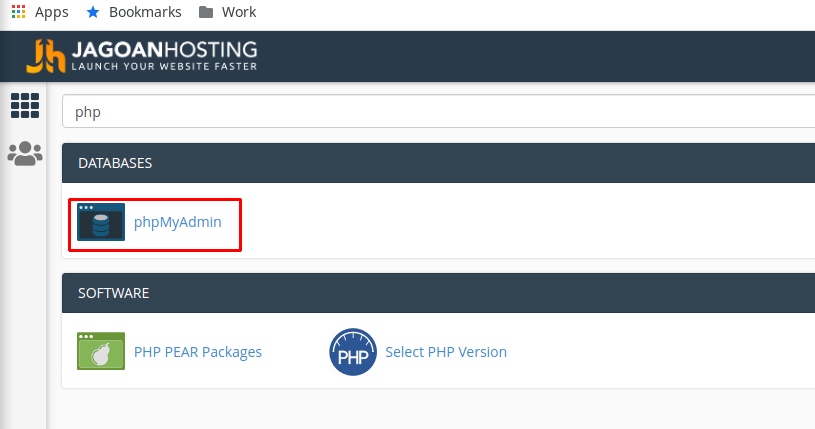Click the blue round PHP icon
The width and height of the screenshot is (815, 429).
(x=352, y=352)
